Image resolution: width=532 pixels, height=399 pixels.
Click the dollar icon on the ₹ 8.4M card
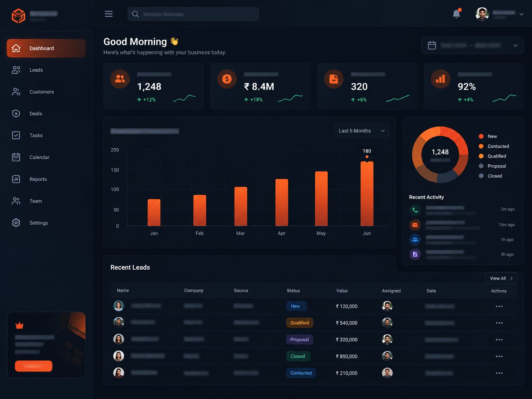[227, 79]
